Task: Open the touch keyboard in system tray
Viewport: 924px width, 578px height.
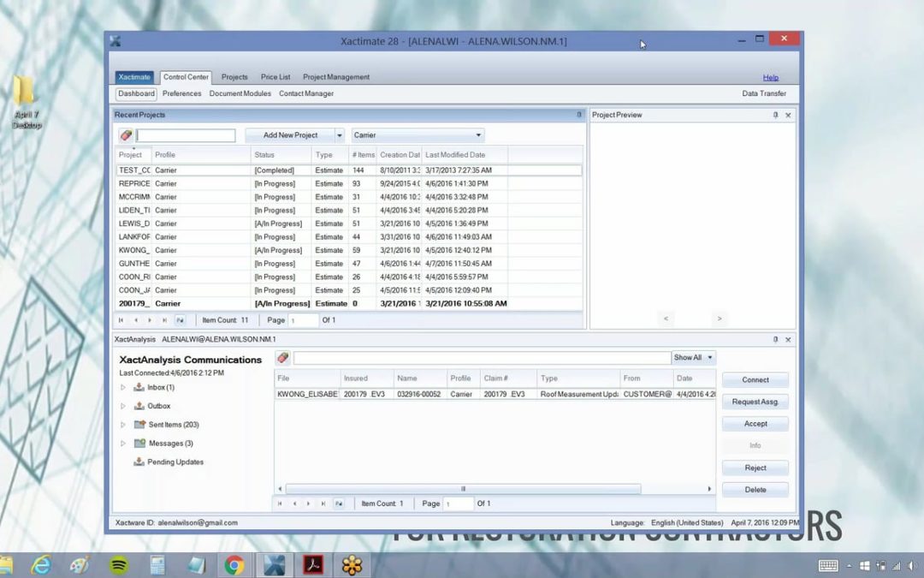Action: point(828,566)
